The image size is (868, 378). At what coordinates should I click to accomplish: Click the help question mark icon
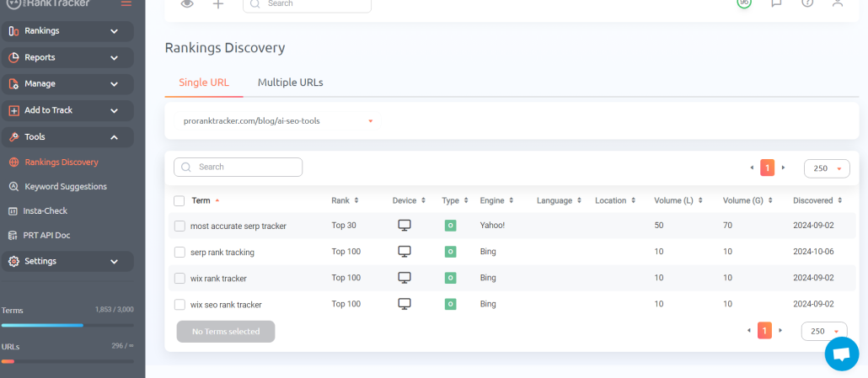tap(807, 3)
